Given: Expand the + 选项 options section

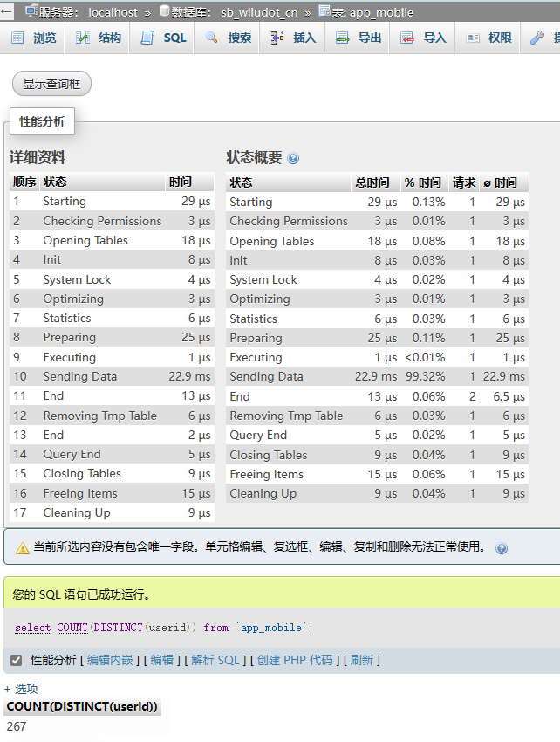Looking at the screenshot, I should [21, 689].
